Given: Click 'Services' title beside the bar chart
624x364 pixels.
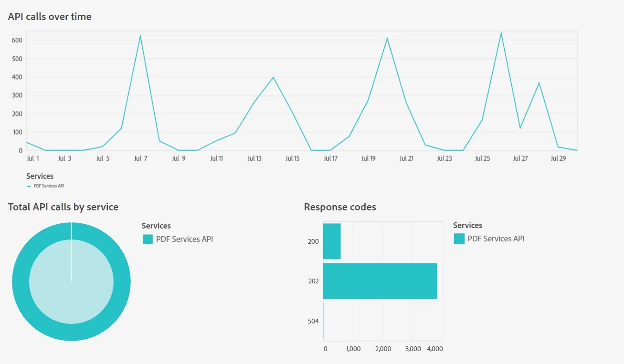Looking at the screenshot, I should [468, 226].
